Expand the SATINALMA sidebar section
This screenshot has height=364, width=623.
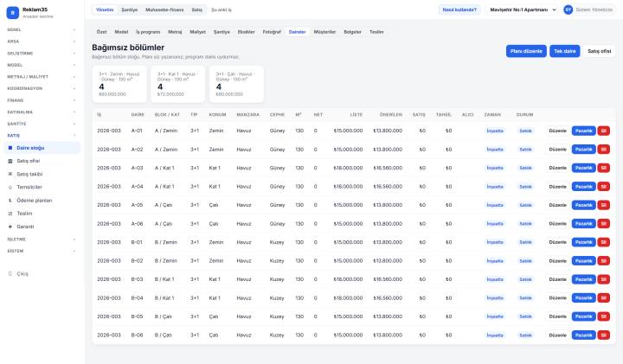[42, 112]
